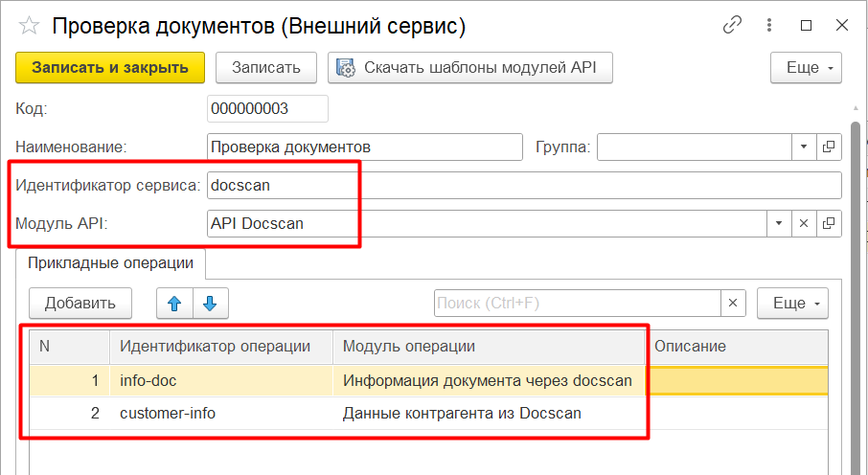Clear the search field text
Screen dimensions: 868x475
[x=733, y=304]
